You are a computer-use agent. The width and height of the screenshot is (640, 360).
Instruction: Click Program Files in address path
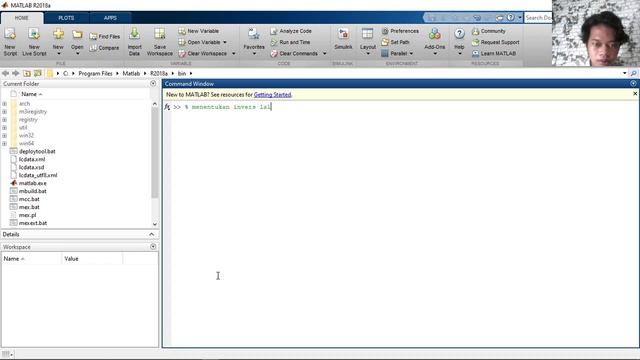point(96,73)
